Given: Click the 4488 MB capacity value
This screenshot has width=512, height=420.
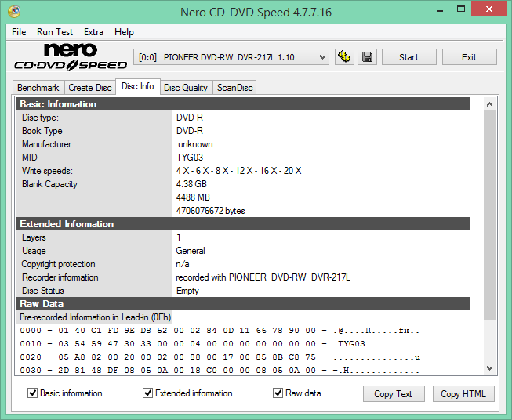Looking at the screenshot, I should (193, 197).
